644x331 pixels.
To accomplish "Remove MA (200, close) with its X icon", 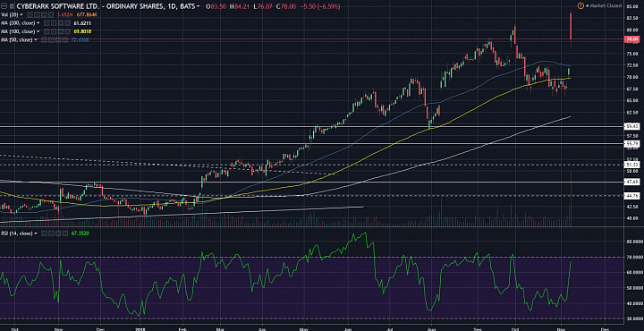I will pos(67,23).
